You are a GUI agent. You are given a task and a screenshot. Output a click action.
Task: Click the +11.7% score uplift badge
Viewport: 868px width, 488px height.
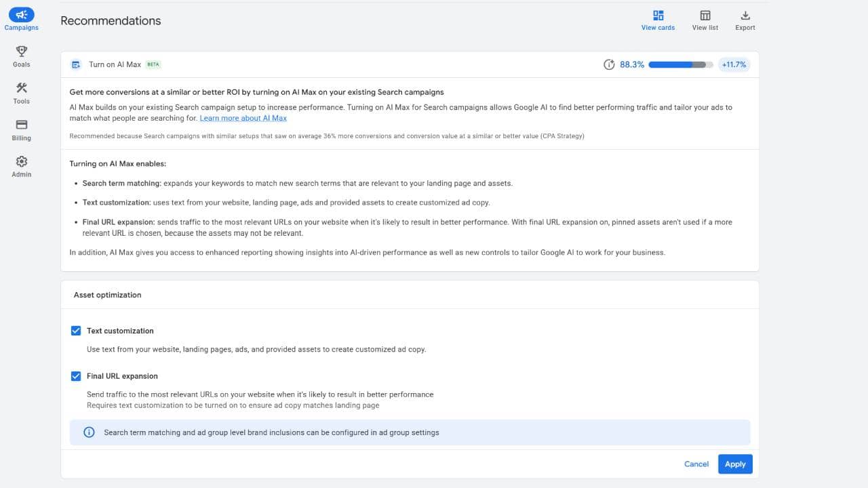point(733,64)
